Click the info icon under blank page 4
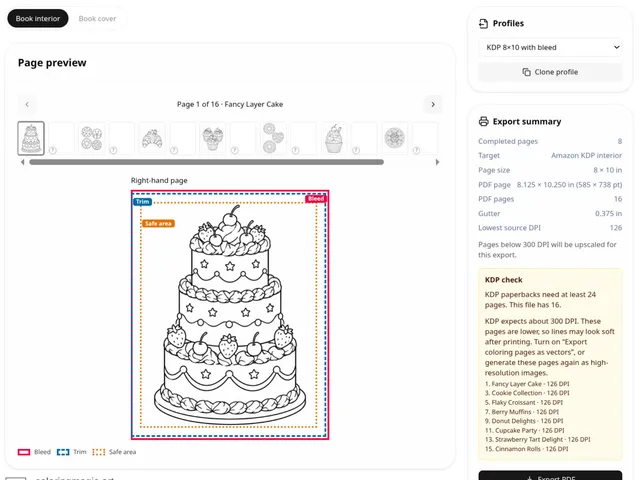Screen dimensions: 640x480 pyautogui.click(x=113, y=150)
